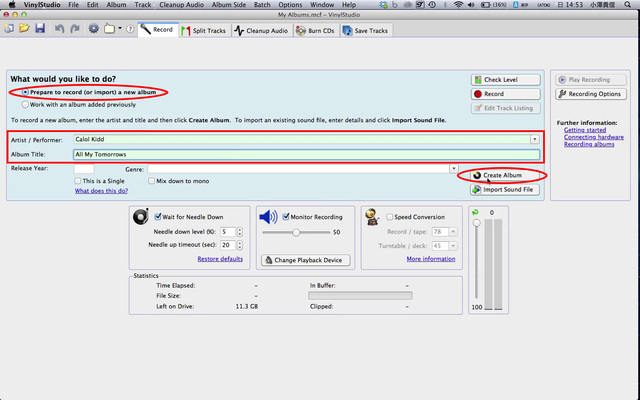Click the undo arrow in the toolbar
Screen dimensions: 640x400
point(59,29)
